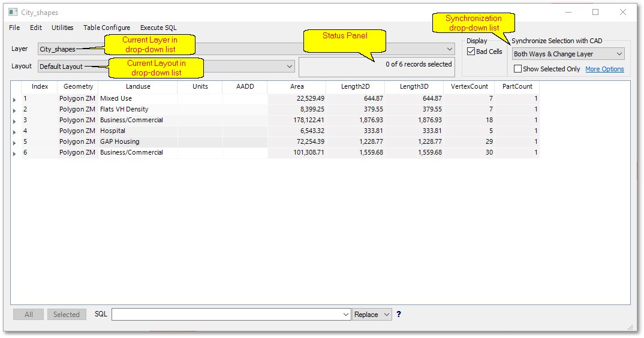Viewport: 644px width, 338px height.
Task: Expand row 6 arrow indicator
Action: [14, 153]
